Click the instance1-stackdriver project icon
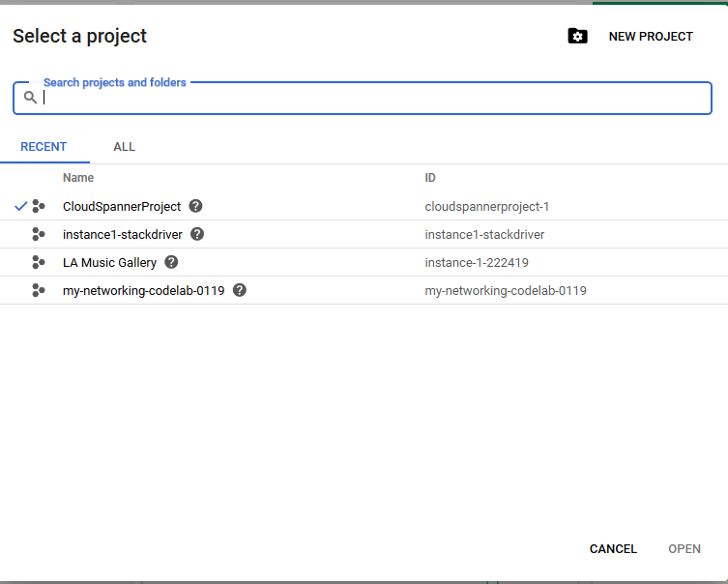The height and width of the screenshot is (584, 728). click(x=39, y=234)
